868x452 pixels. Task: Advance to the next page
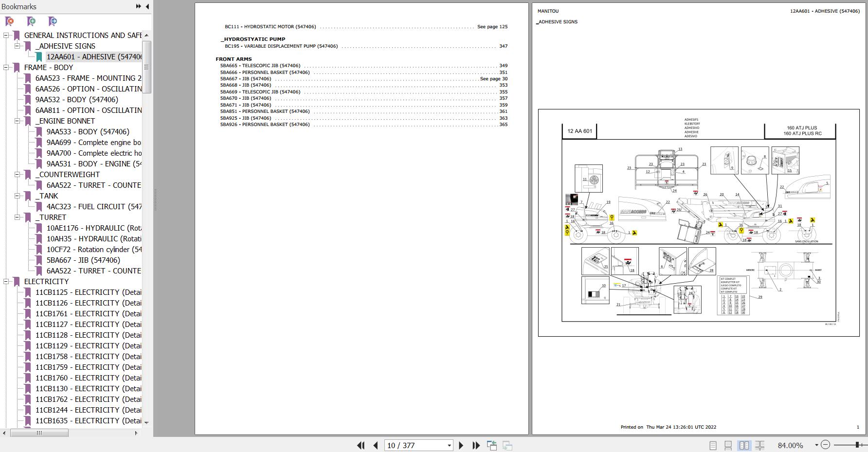[461, 445]
